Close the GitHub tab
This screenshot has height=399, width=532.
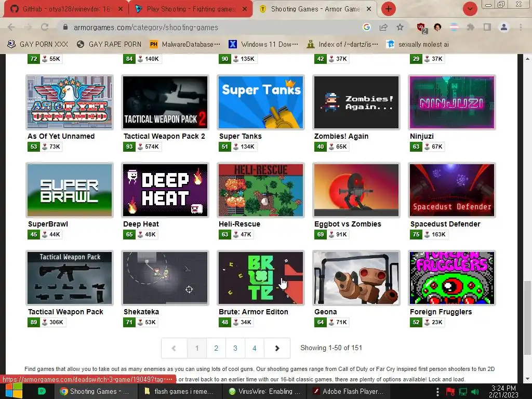coord(120,9)
